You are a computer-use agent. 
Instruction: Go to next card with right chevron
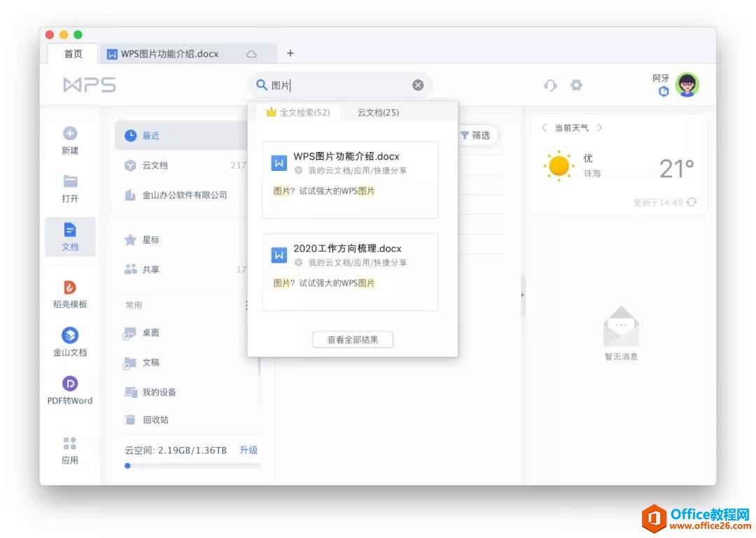[599, 128]
